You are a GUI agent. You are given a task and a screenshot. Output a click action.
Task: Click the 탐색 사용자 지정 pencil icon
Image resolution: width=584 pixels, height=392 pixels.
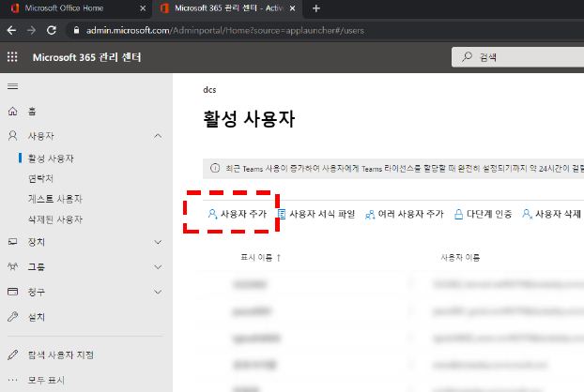tap(12, 354)
